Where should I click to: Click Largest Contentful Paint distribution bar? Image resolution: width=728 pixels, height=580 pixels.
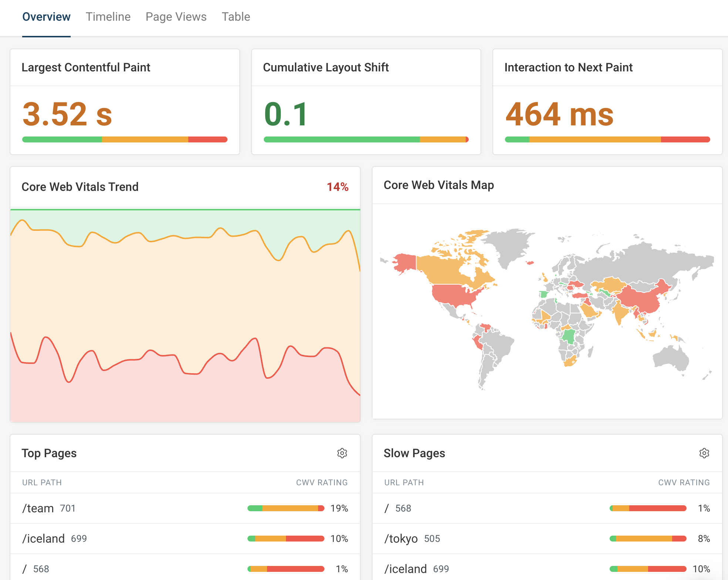(x=125, y=139)
